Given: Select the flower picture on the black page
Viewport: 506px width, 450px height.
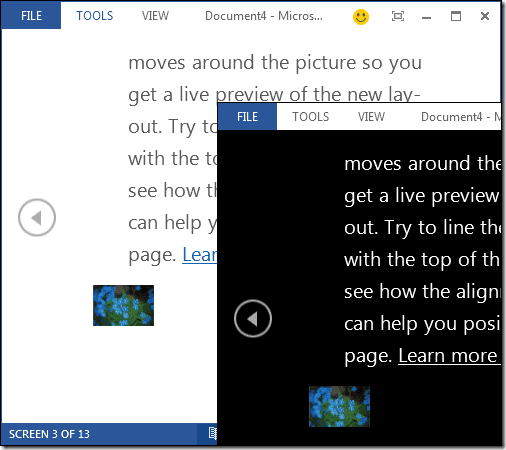Looking at the screenshot, I should (339, 406).
